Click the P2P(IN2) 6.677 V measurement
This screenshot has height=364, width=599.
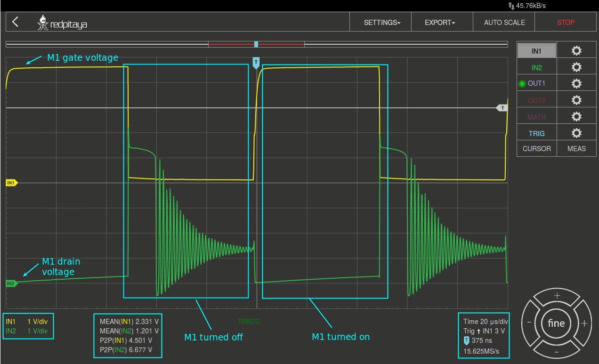(126, 349)
